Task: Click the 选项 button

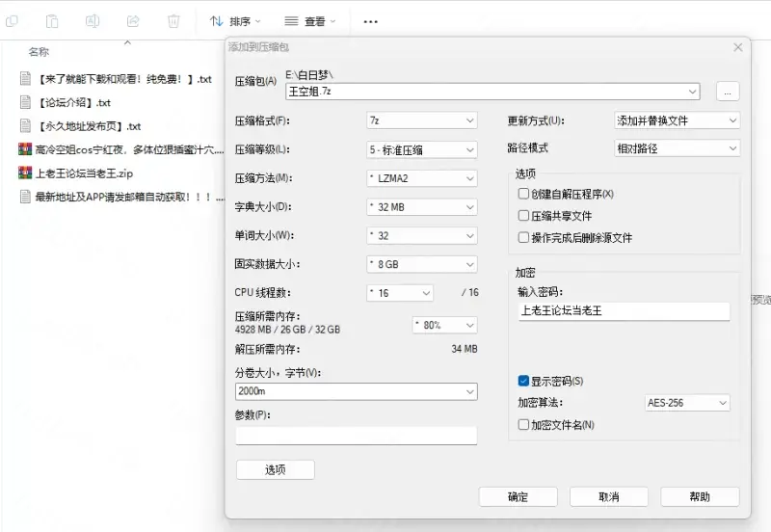Action: (275, 469)
